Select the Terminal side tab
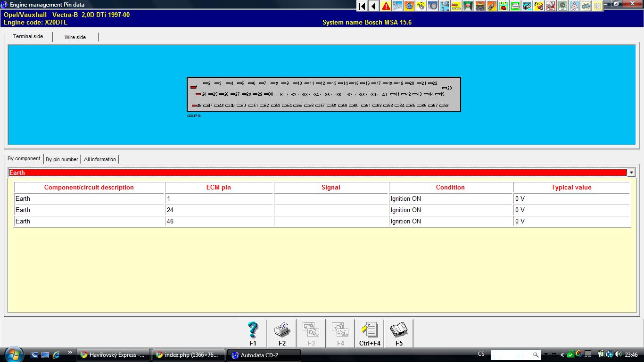Screen dimensions: 644x362 pyautogui.click(x=28, y=36)
